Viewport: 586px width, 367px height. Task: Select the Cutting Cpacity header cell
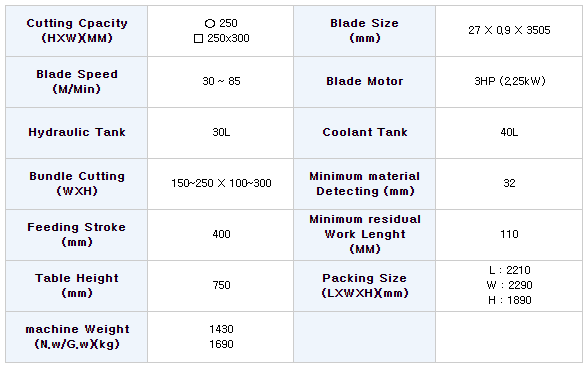click(x=77, y=31)
